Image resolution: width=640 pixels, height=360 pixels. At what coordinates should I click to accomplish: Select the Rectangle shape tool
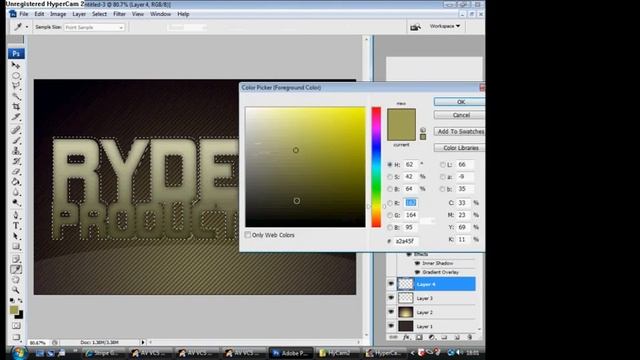(16, 247)
